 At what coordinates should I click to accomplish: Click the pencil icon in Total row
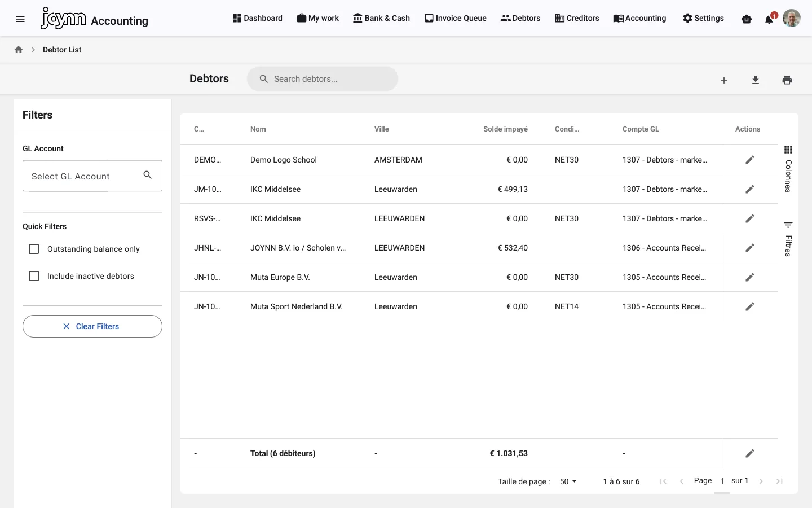750,453
